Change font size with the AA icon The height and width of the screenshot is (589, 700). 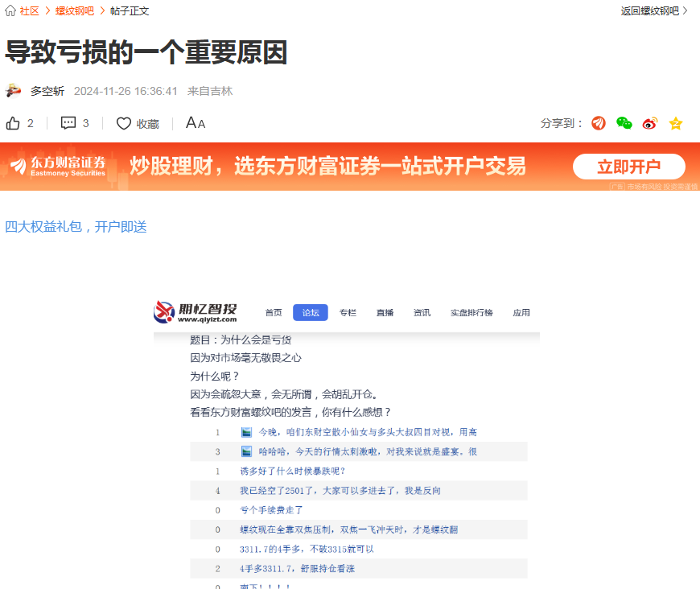196,123
